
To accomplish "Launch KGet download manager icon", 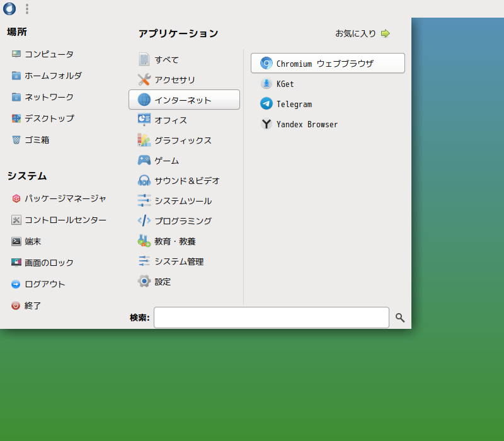I will pos(266,84).
